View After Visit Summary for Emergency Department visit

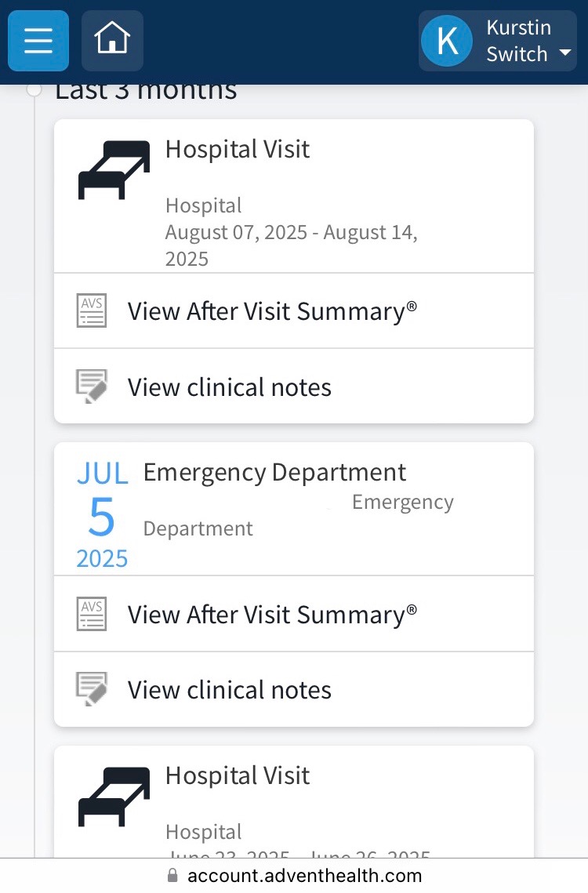(x=272, y=615)
